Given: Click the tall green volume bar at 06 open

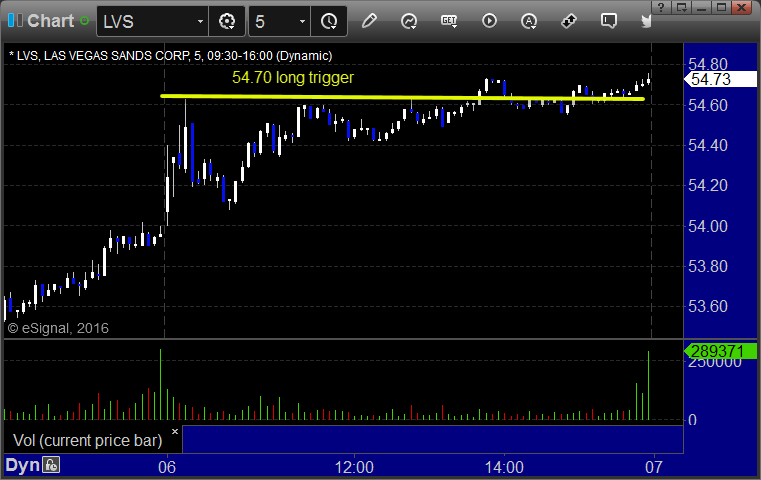Looking at the screenshot, I should [161, 384].
